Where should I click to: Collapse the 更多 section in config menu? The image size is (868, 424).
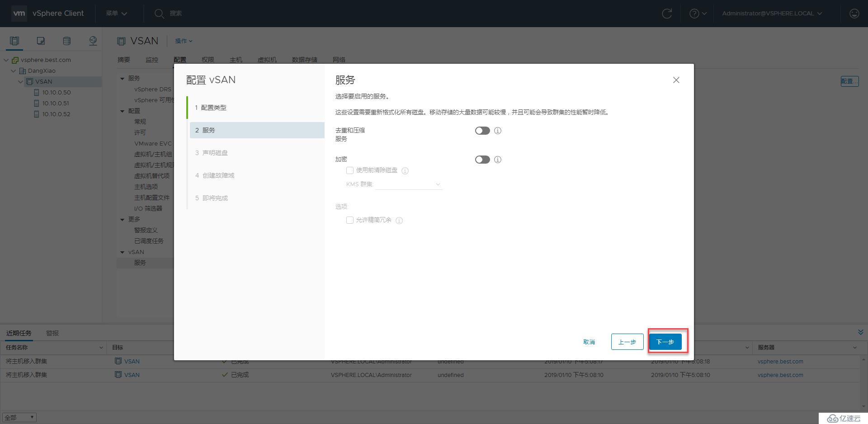(x=122, y=220)
